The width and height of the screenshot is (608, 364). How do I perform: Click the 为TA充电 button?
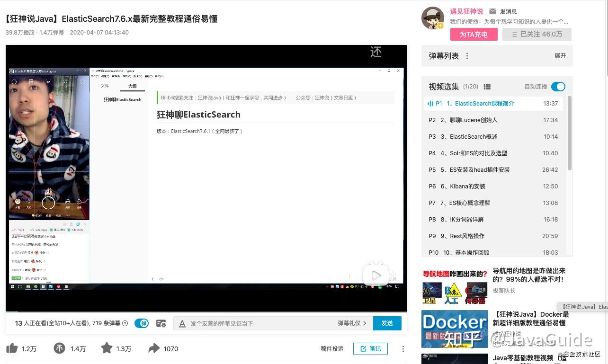[474, 35]
